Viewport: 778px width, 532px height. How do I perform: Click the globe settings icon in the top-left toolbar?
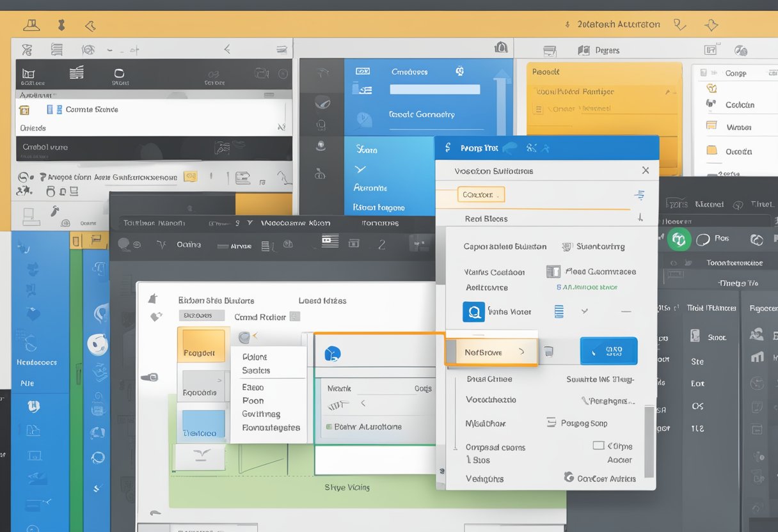[x=88, y=49]
